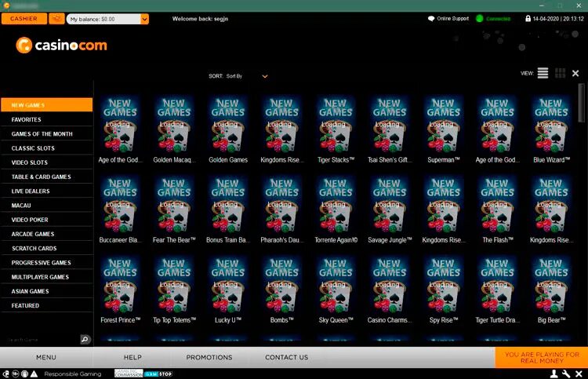This screenshot has width=588, height=379.
Task: Click the Search Game input field
Action: [x=42, y=340]
